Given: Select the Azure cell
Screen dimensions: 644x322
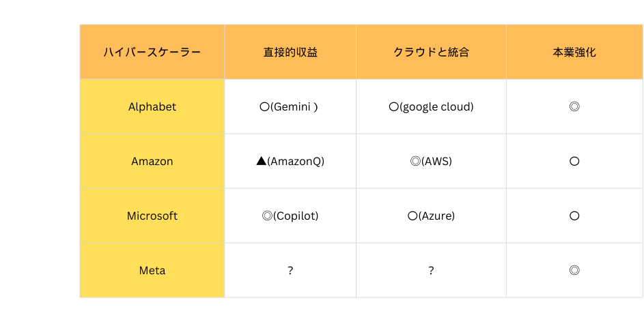Looking at the screenshot, I should [x=431, y=216].
